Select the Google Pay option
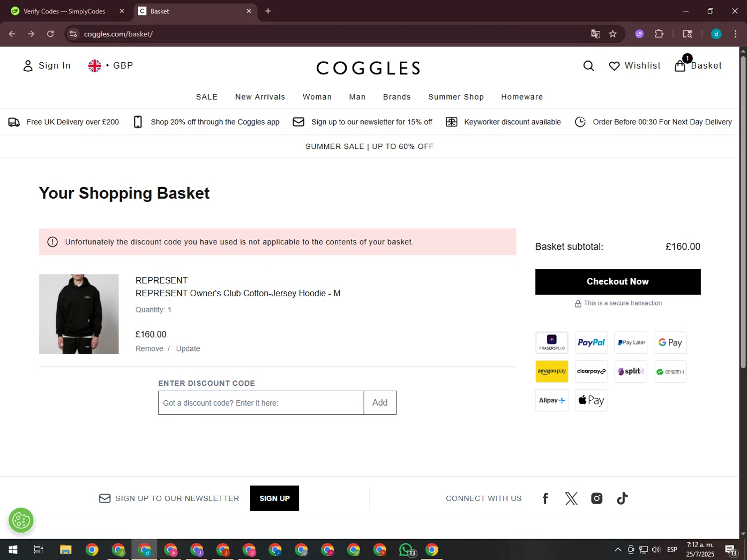Image resolution: width=747 pixels, height=560 pixels. click(670, 342)
